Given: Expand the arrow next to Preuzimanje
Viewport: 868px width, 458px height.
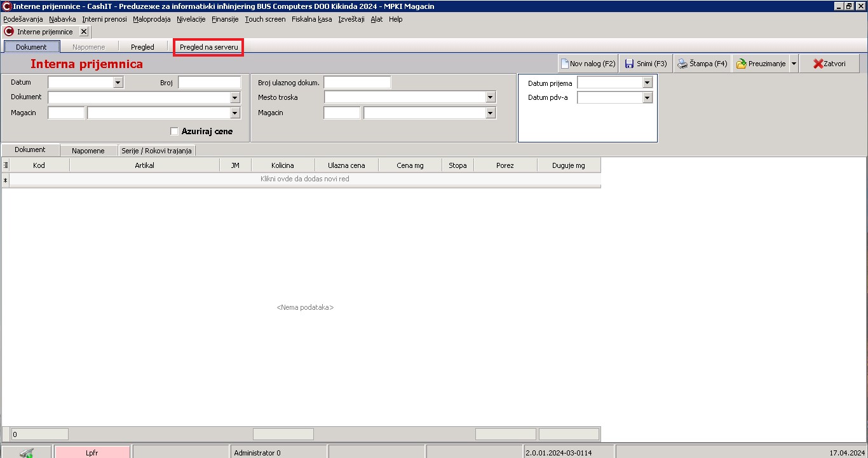Looking at the screenshot, I should tap(794, 64).
